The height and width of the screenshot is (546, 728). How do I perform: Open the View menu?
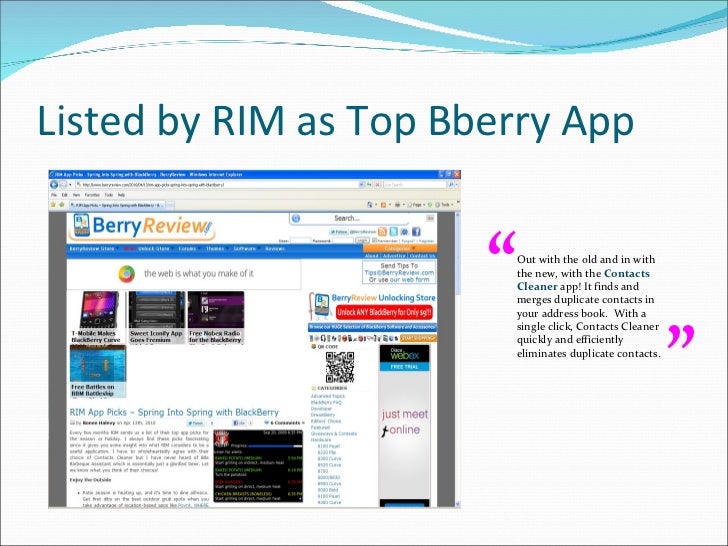pos(76,195)
